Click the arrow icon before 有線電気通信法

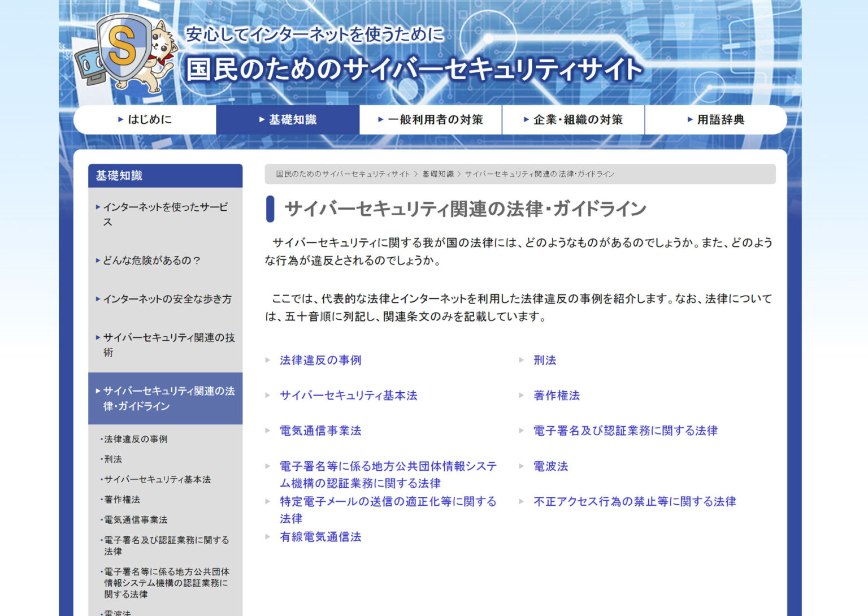[268, 537]
